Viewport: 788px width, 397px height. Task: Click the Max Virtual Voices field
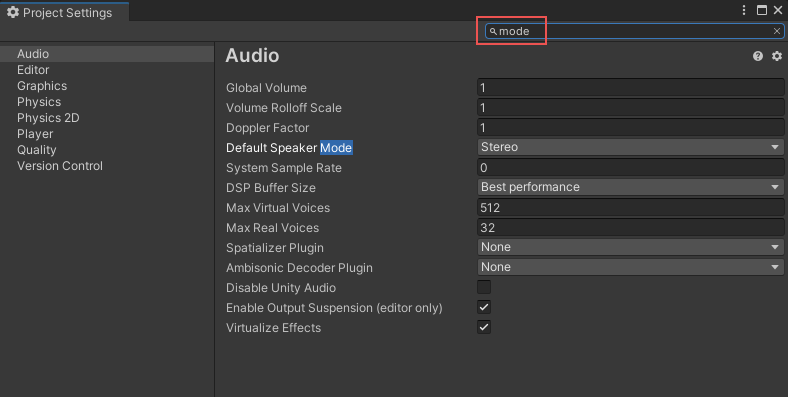[630, 208]
